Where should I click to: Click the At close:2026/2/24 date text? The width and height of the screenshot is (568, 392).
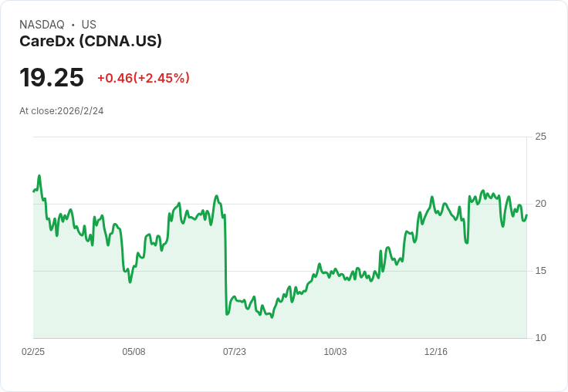tap(62, 111)
